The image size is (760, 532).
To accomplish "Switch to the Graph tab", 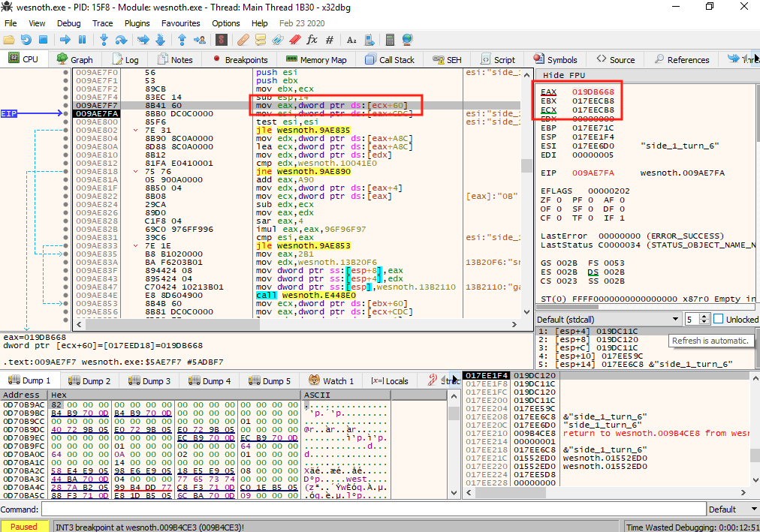I will pyautogui.click(x=74, y=59).
